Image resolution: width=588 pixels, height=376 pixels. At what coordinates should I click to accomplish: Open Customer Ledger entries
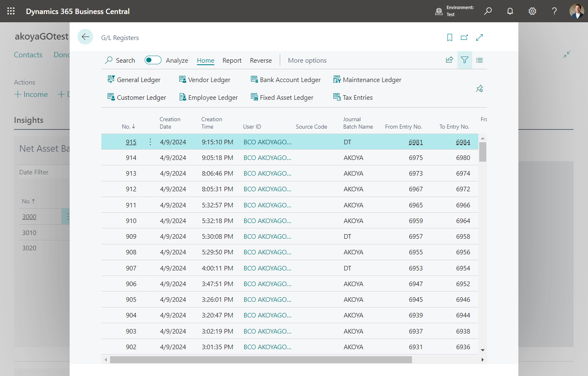coord(137,97)
